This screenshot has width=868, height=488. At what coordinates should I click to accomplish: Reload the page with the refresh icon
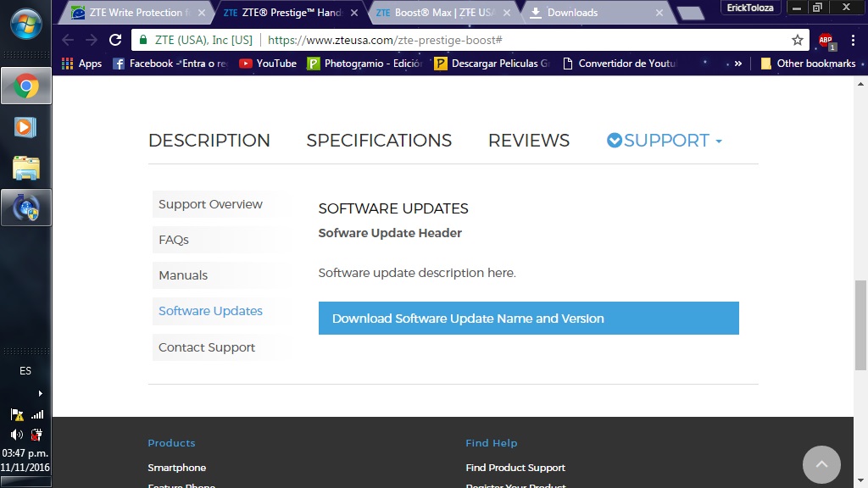(x=116, y=40)
